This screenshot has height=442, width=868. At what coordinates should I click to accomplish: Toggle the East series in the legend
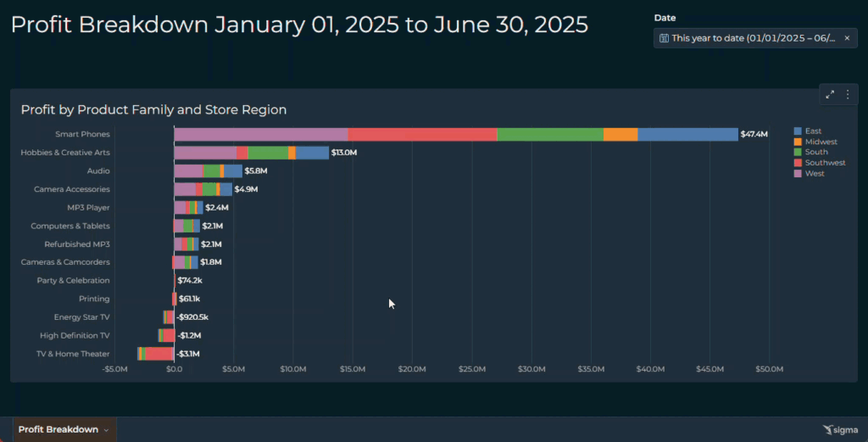(x=813, y=131)
